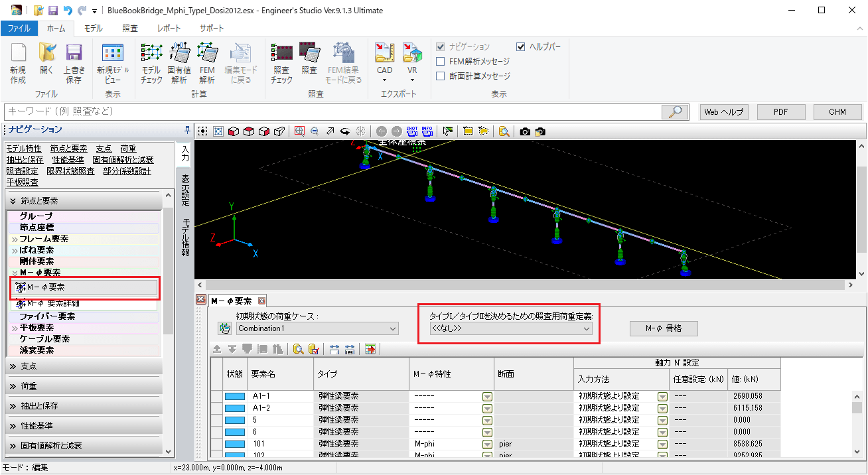The height and width of the screenshot is (475, 868).
Task: Uncheck the ヘルプバー checkbox
Action: 521,47
